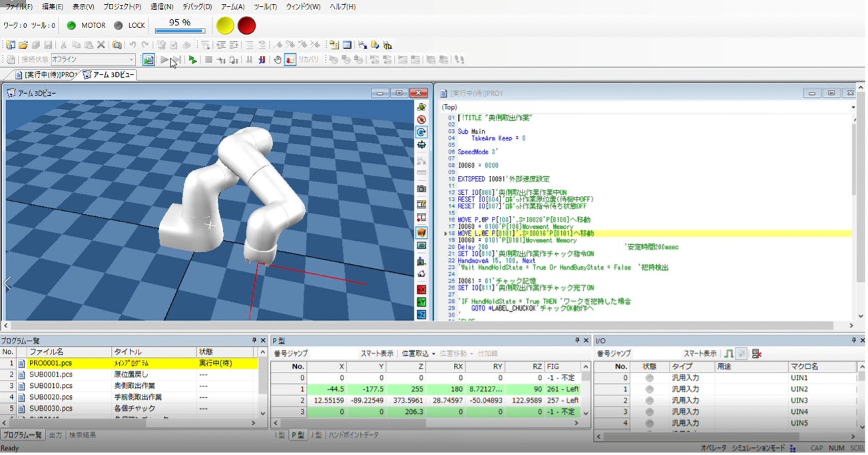Click the green run program arrow icon
Viewport: 868px width, 455px height.
coord(192,60)
